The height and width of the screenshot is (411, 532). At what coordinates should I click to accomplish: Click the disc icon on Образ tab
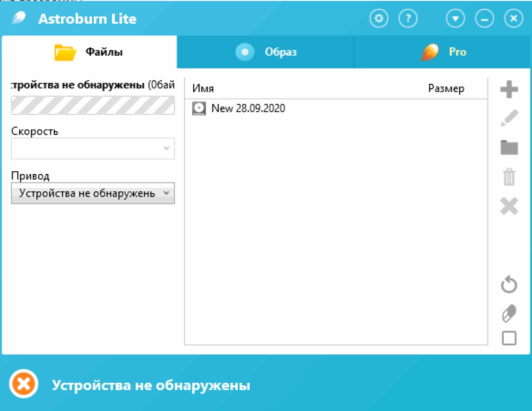(x=245, y=52)
